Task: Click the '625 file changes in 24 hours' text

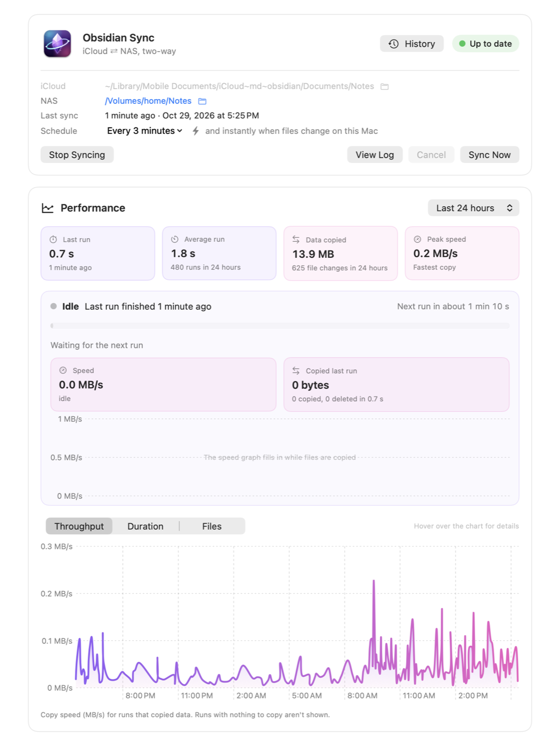Action: pyautogui.click(x=339, y=268)
